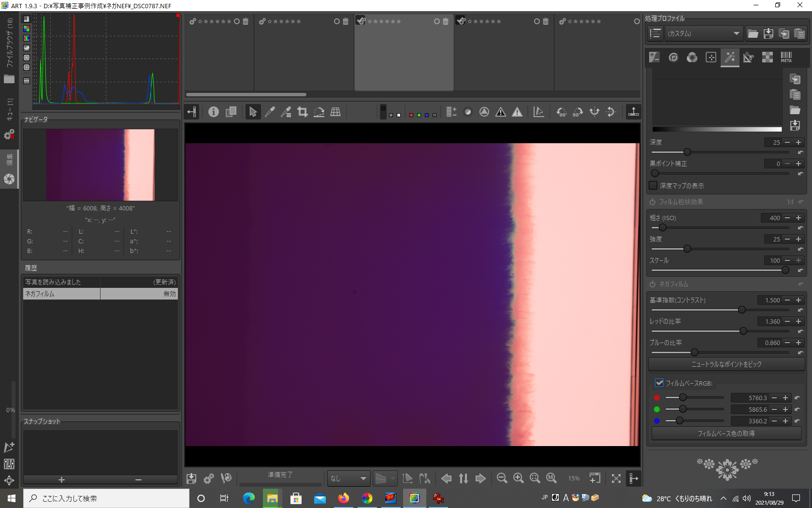Save the current processing profile
Screen dimensions: 812x508
(x=768, y=33)
